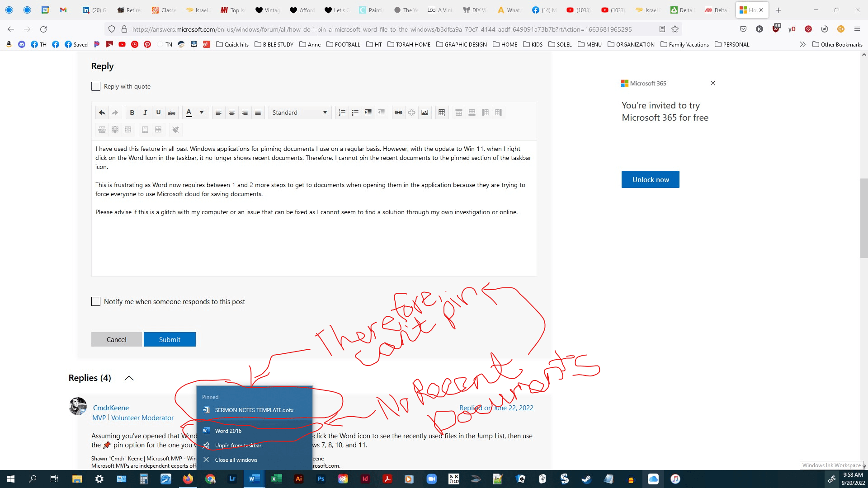868x488 pixels.
Task: Apply strikethrough formatting to text
Action: [171, 113]
